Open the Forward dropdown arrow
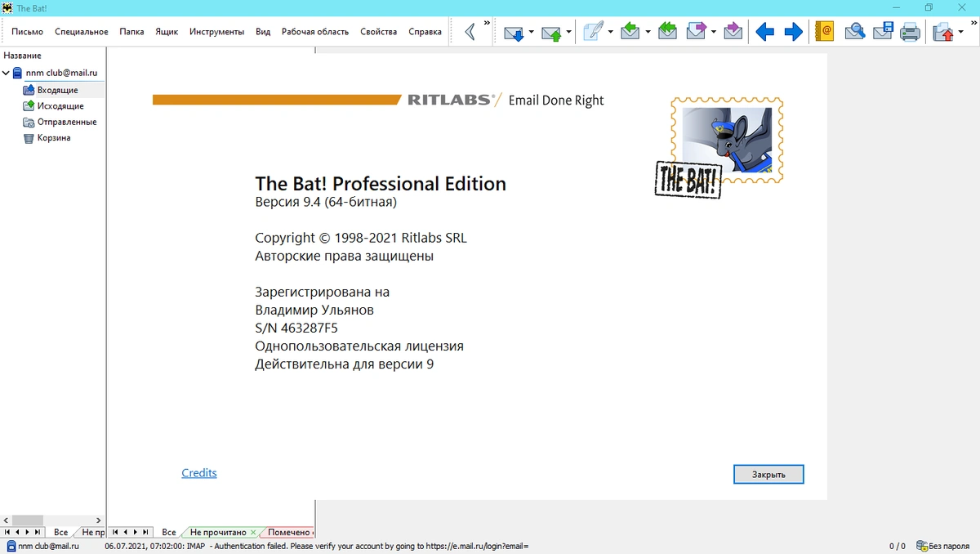The height and width of the screenshot is (554, 980). [713, 33]
